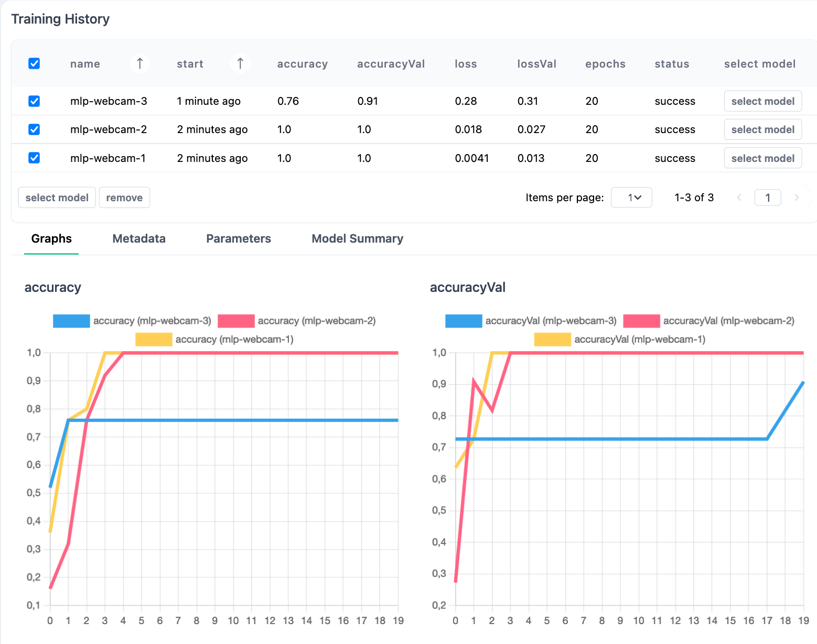
Task: Uncheck the mlp-webcam-2 row checkbox
Action: point(34,129)
